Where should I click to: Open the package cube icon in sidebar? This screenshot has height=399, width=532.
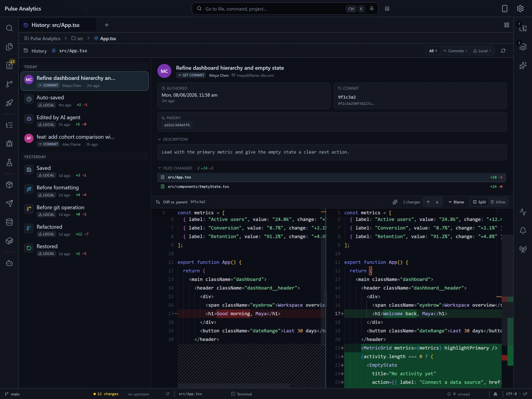coord(9,185)
